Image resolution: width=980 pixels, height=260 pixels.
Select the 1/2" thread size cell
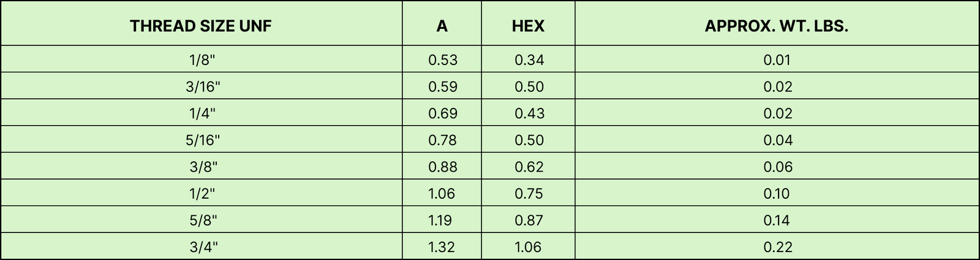click(x=202, y=194)
